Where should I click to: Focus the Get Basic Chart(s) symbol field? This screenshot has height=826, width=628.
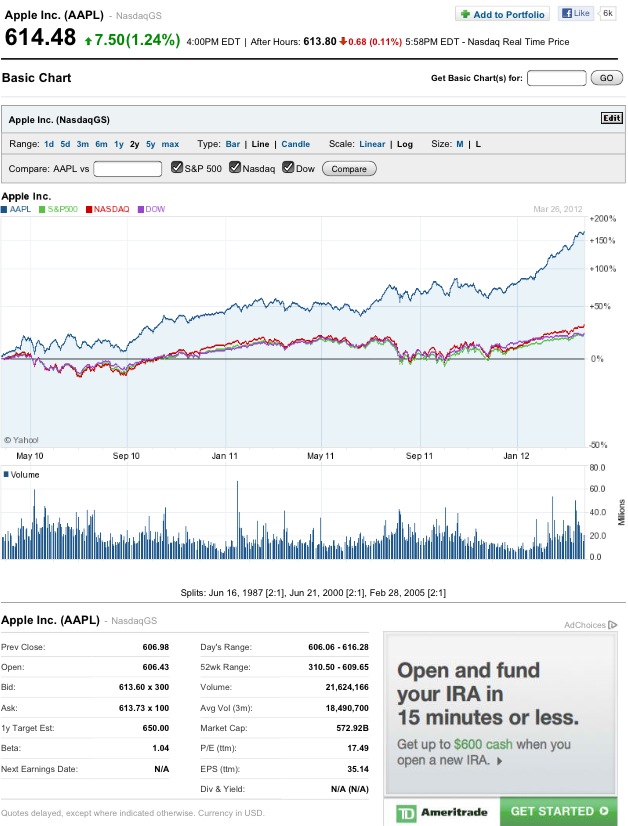(556, 78)
